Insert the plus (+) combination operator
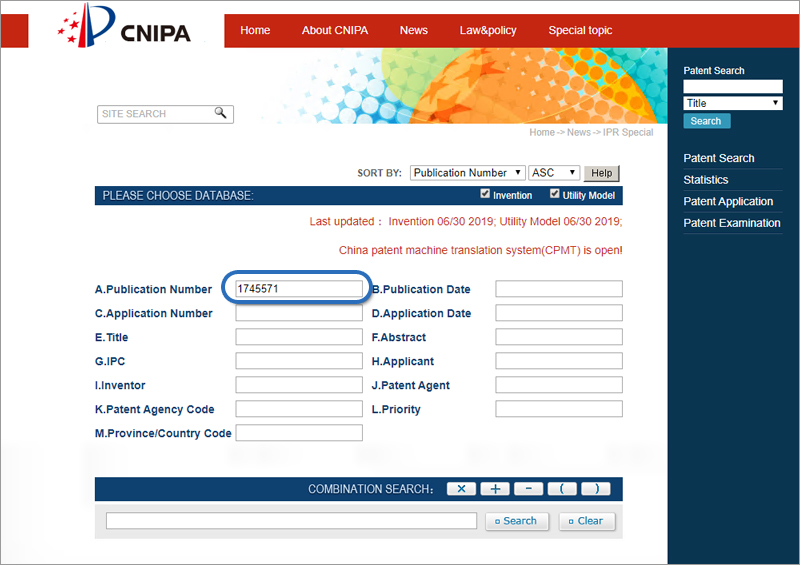 [x=495, y=489]
